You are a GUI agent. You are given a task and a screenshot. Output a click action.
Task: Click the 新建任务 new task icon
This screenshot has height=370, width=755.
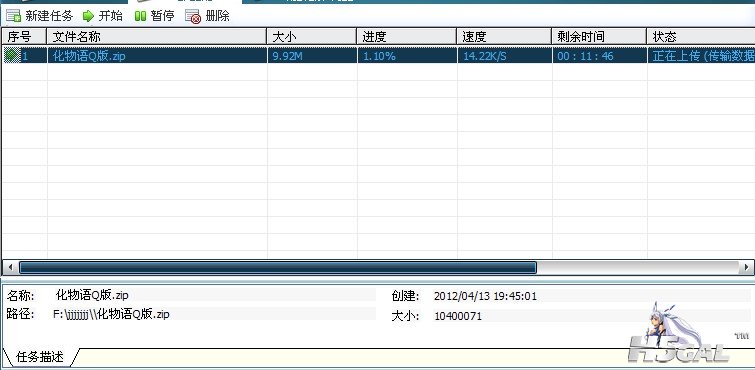[x=13, y=16]
